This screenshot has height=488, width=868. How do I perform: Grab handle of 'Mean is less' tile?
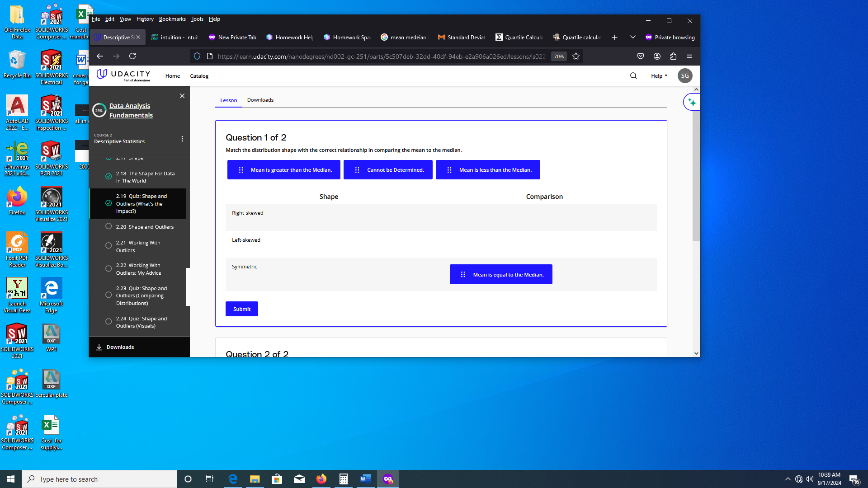[449, 170]
